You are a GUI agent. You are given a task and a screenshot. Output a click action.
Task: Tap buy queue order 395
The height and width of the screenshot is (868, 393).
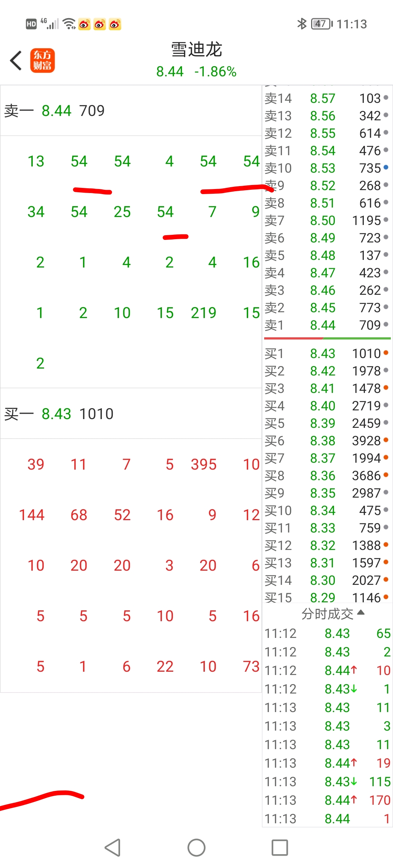(x=204, y=464)
